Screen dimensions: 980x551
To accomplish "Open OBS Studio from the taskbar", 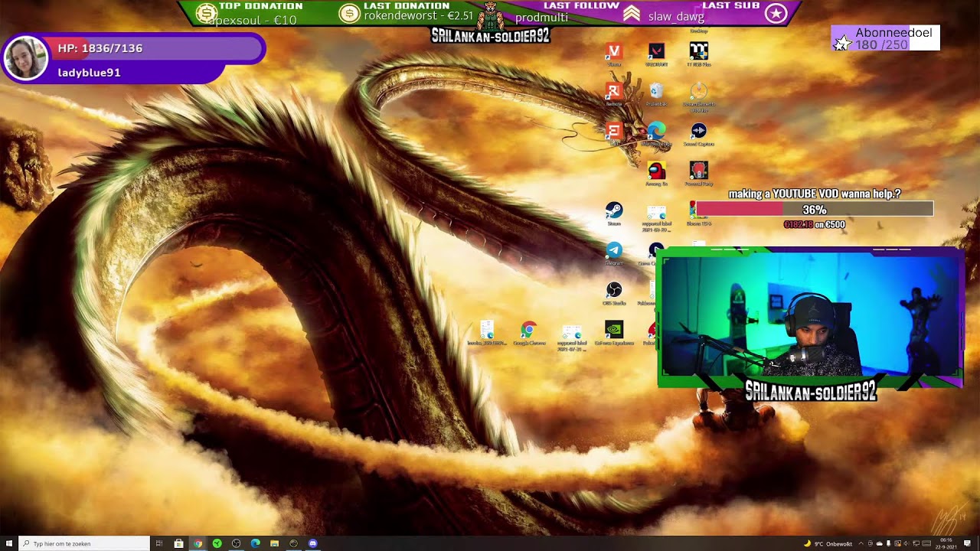I will tap(236, 543).
